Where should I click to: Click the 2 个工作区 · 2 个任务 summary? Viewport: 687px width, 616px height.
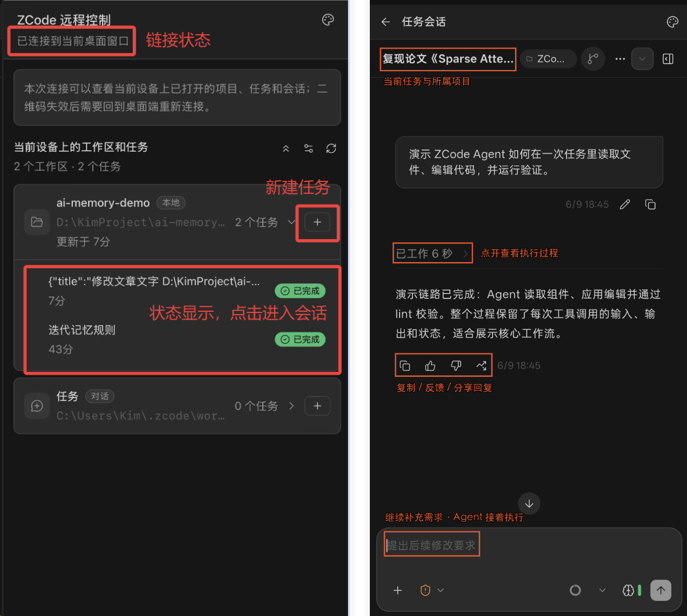pos(67,166)
